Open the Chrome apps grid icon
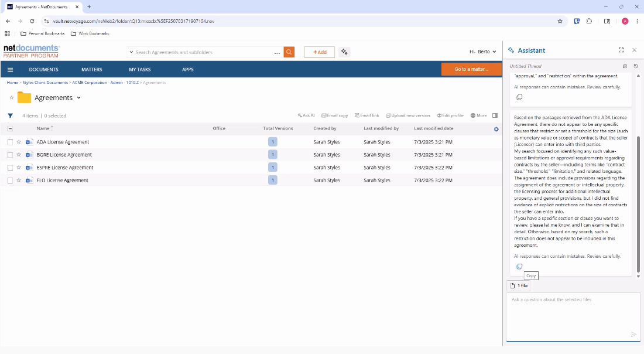644x354 pixels. click(x=8, y=34)
